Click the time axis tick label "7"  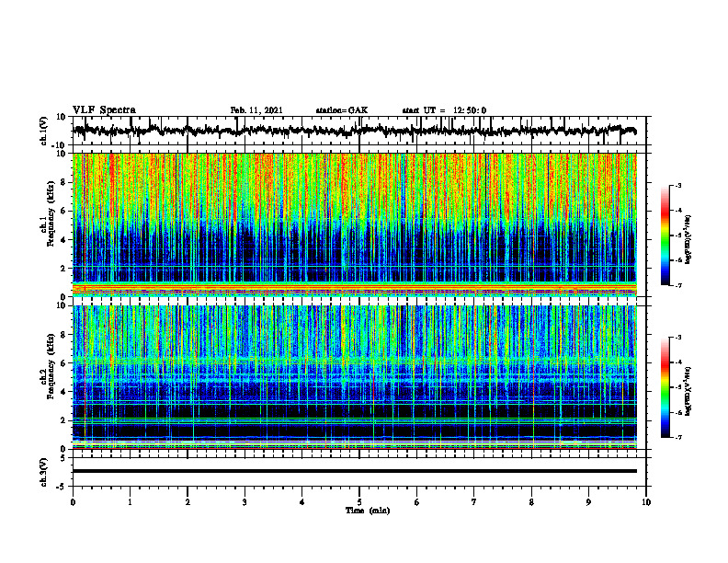tap(474, 502)
